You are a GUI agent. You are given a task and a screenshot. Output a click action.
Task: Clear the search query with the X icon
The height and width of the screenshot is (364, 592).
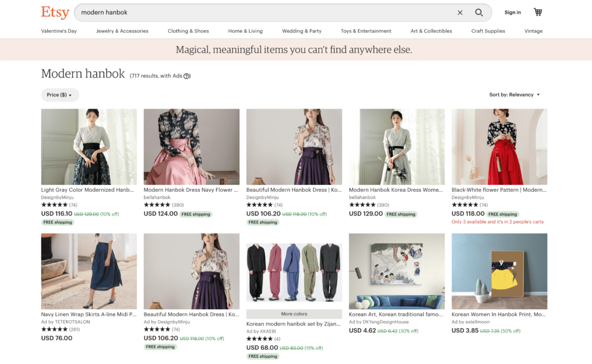pos(460,12)
